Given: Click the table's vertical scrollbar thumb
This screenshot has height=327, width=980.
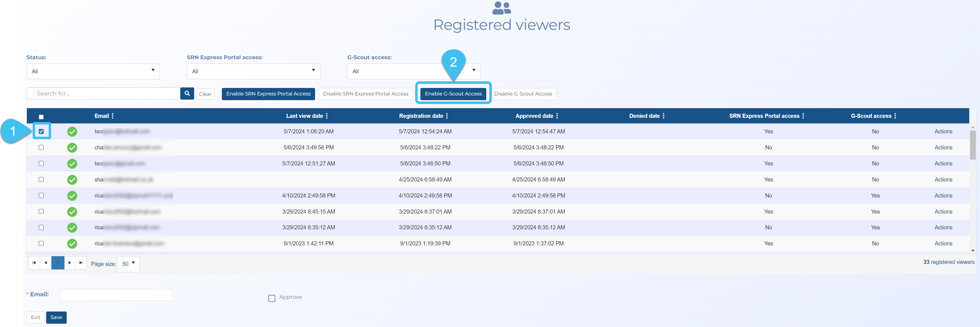Looking at the screenshot, I should pyautogui.click(x=972, y=145).
